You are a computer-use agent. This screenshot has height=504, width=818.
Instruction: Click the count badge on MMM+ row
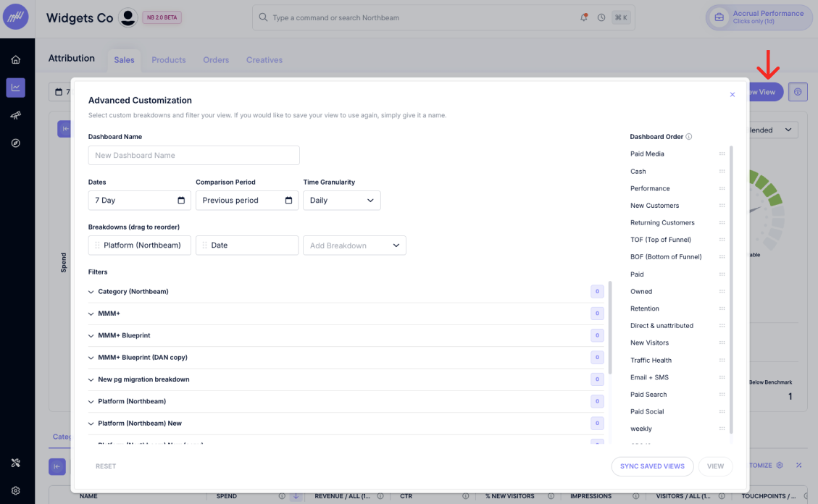pos(597,314)
